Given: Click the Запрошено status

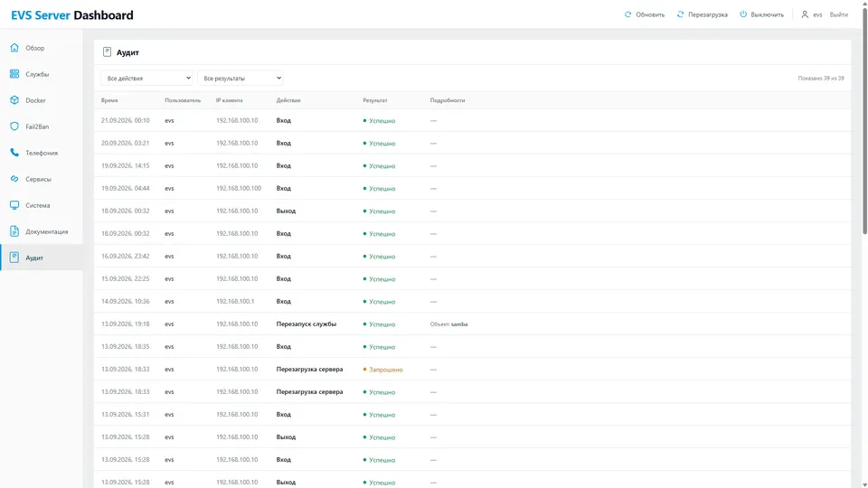Looking at the screenshot, I should [383, 370].
